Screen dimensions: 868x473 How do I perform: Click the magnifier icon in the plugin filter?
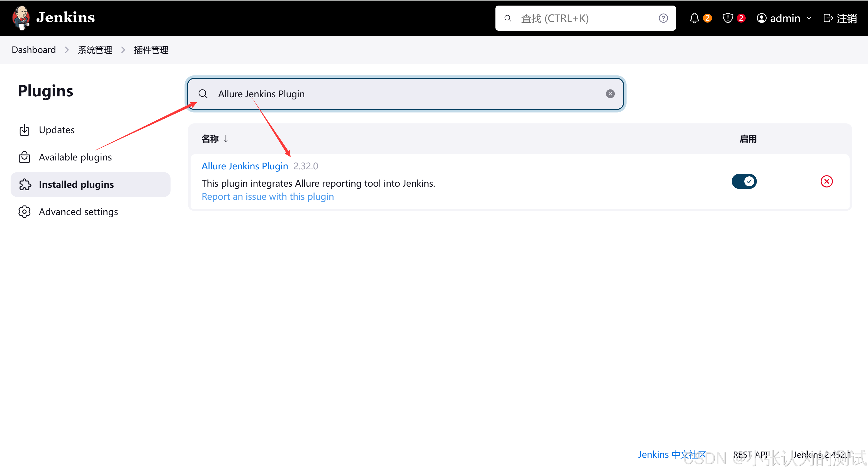(203, 94)
